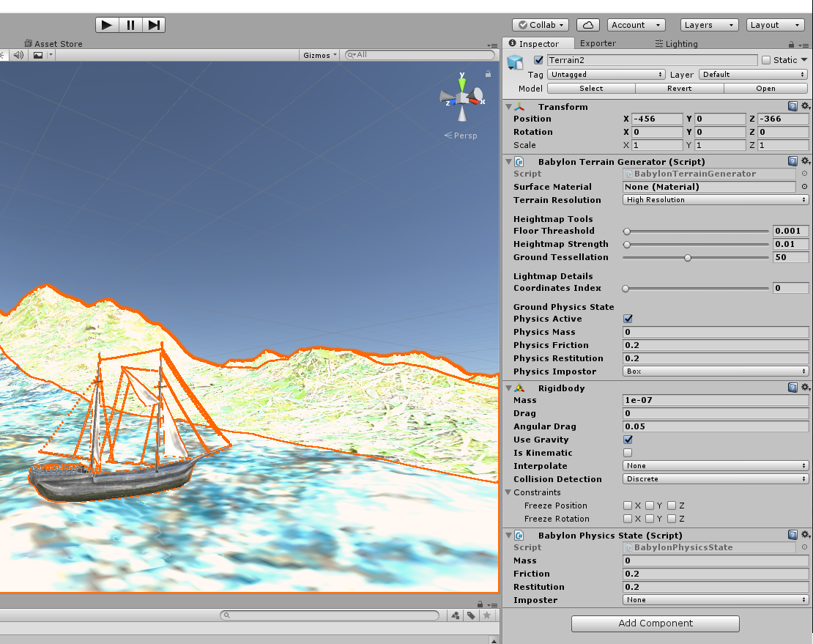Click the Add Component button
813x644 pixels.
click(656, 623)
